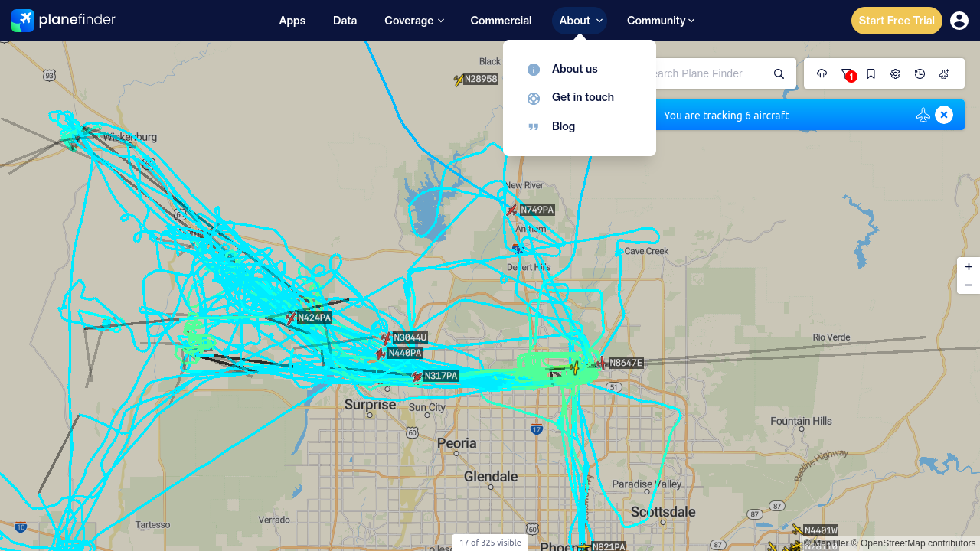Click the Fountain Hills map label

click(801, 421)
